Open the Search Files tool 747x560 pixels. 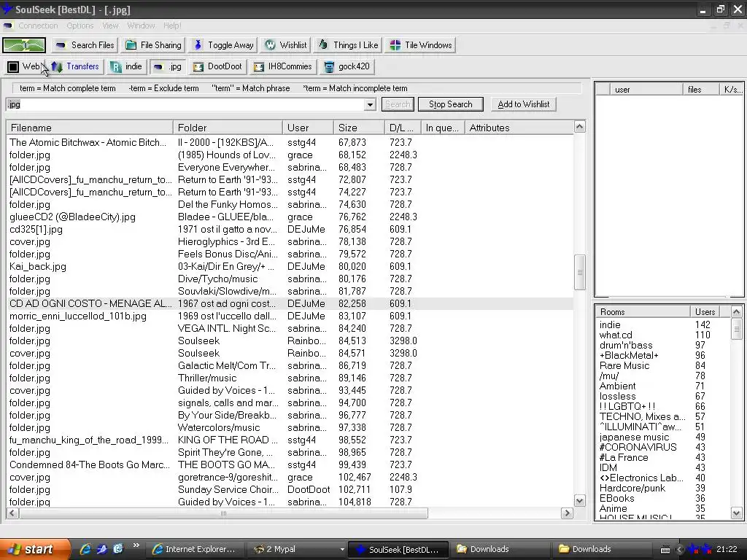pyautogui.click(x=86, y=45)
